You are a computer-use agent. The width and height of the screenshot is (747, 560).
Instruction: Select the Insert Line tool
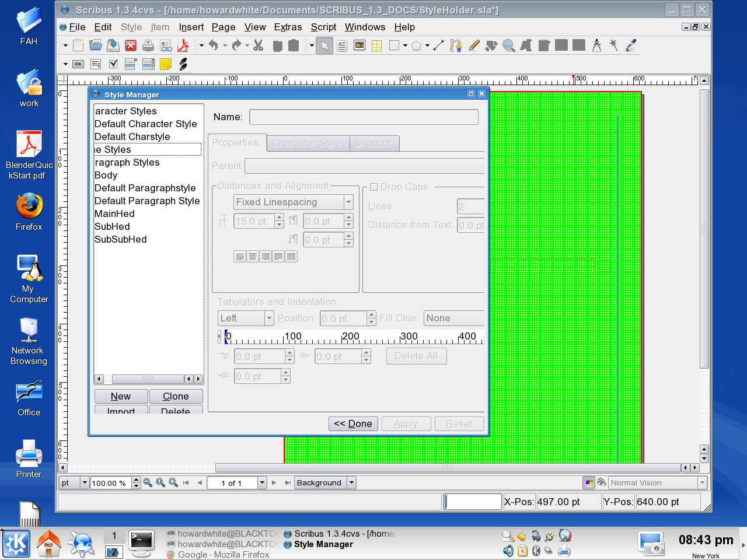(x=439, y=45)
